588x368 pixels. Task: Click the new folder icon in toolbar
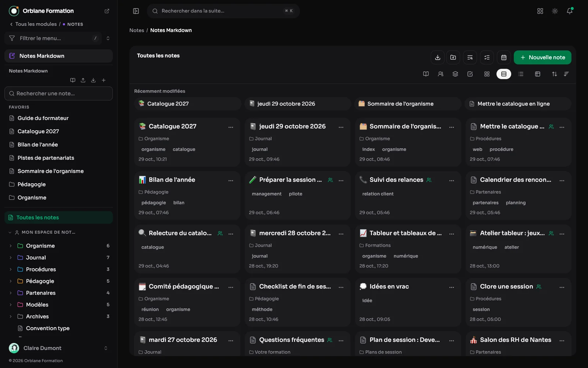pyautogui.click(x=453, y=57)
